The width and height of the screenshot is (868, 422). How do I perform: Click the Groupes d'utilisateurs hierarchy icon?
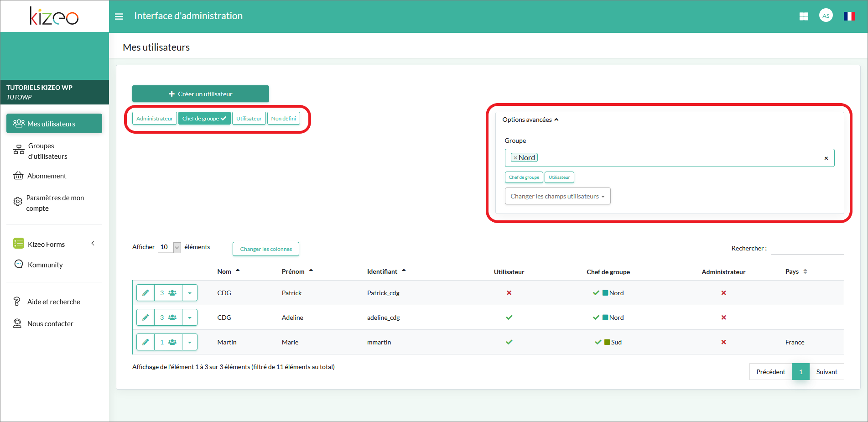(x=19, y=150)
